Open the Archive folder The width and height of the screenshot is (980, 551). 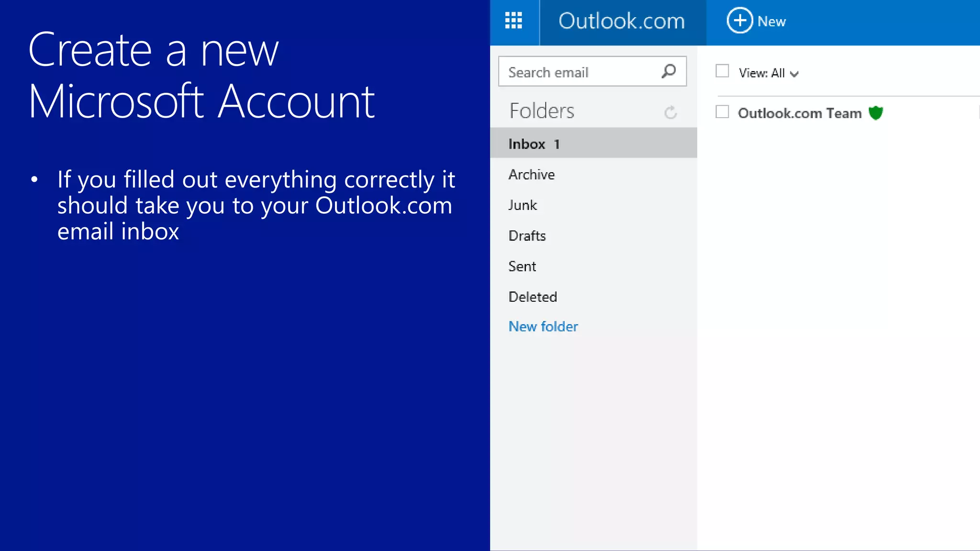click(532, 175)
